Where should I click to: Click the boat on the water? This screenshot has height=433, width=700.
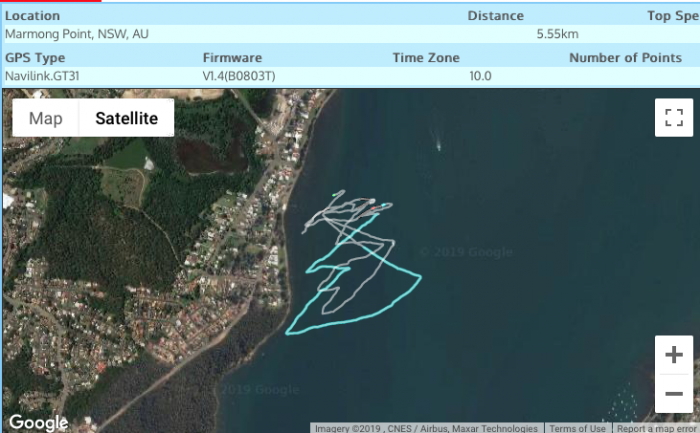[438, 145]
